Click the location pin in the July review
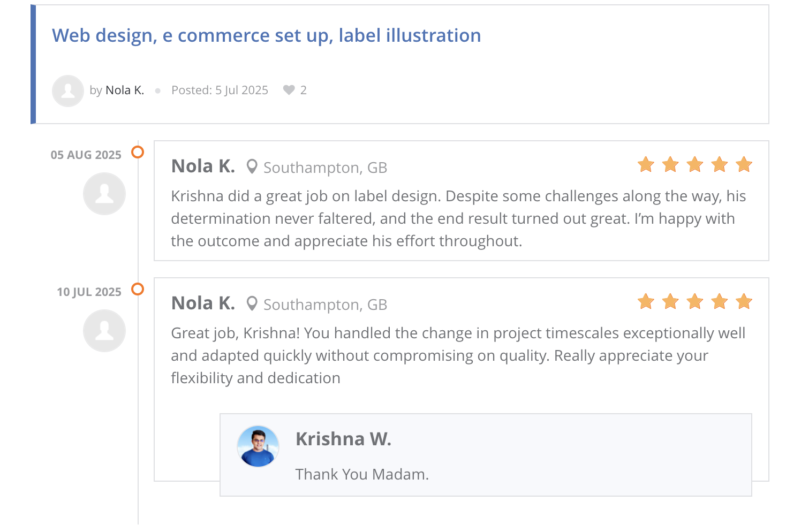This screenshot has height=532, width=786. point(252,304)
